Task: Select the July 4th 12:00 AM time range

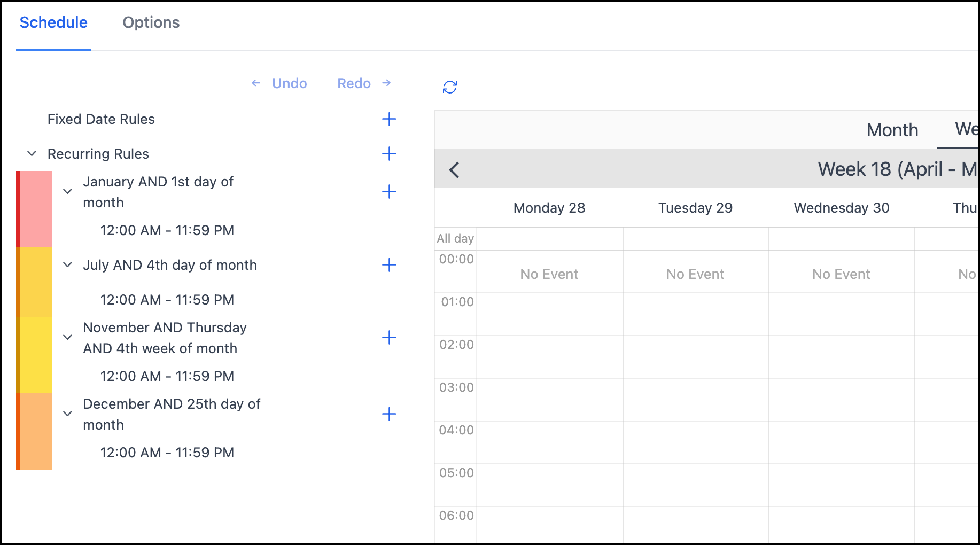Action: point(167,300)
